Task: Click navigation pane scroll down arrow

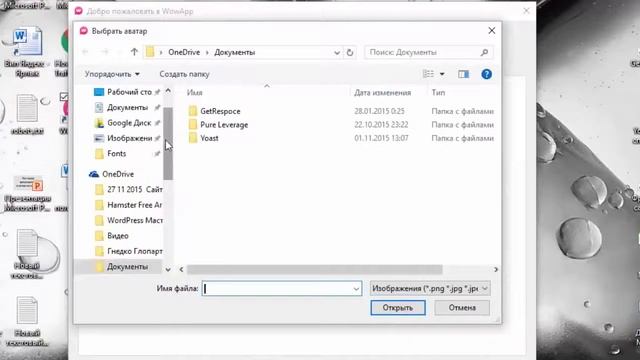Action: [168, 269]
